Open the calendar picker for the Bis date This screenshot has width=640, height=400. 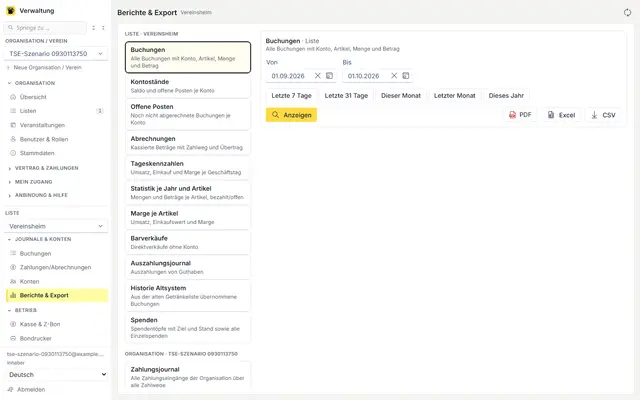pos(406,76)
